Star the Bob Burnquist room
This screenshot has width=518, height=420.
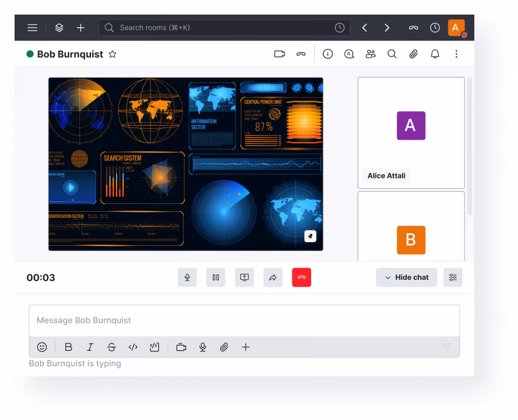[x=112, y=54]
